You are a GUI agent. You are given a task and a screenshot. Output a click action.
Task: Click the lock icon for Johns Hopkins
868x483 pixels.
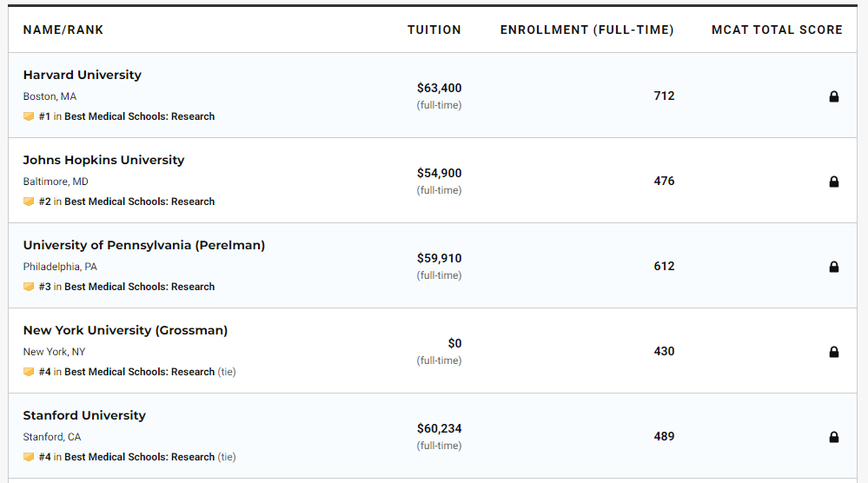tap(834, 182)
